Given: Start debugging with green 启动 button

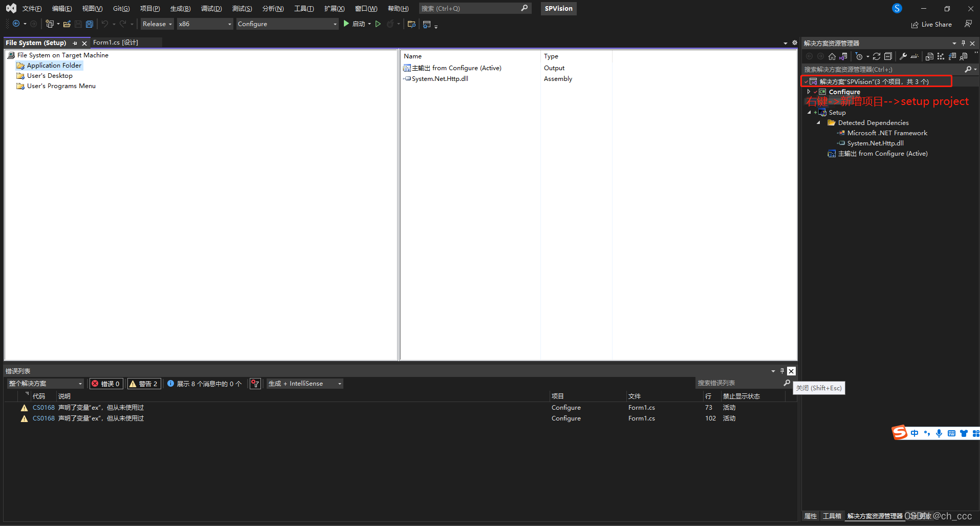Looking at the screenshot, I should [x=354, y=24].
